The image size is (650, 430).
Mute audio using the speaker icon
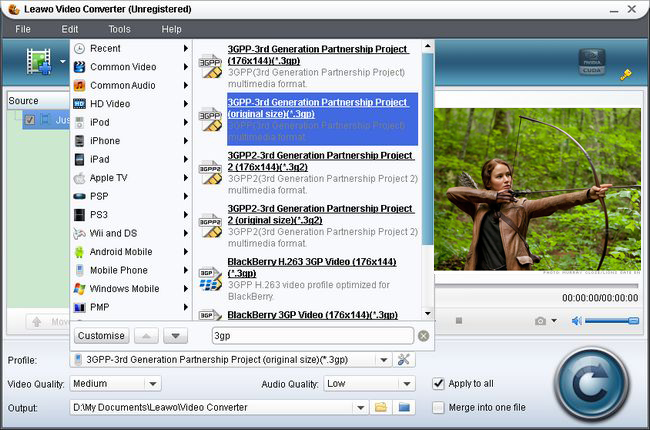pyautogui.click(x=577, y=321)
